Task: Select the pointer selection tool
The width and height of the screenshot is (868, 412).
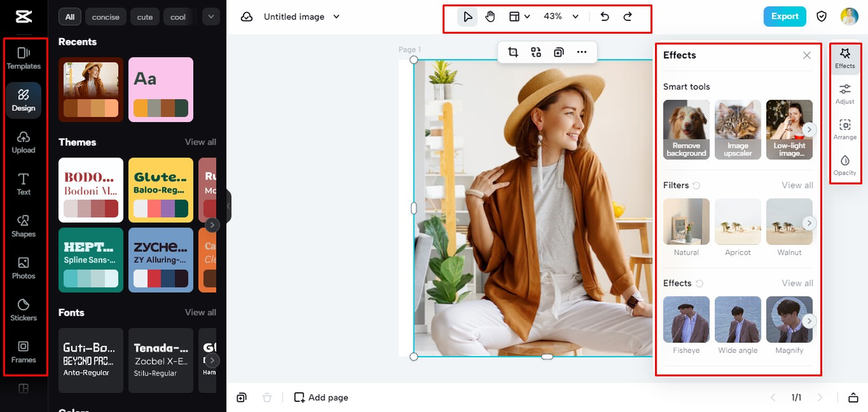Action: (467, 16)
